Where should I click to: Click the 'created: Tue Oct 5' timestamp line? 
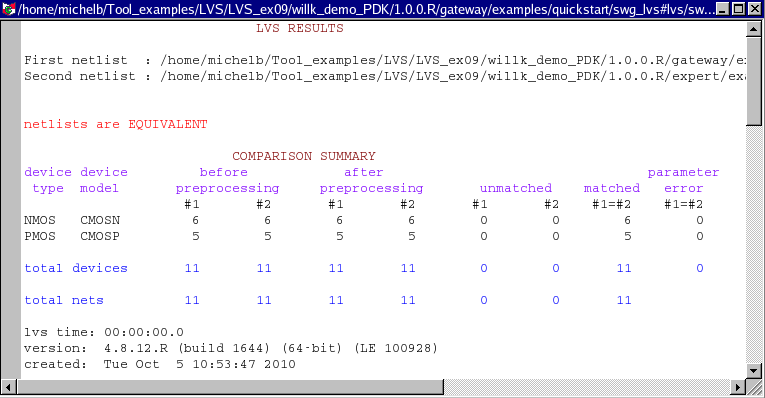160,364
